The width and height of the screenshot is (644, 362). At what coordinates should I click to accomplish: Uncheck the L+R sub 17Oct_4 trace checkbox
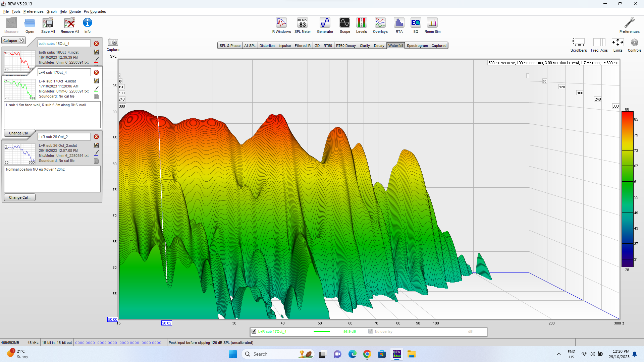point(254,331)
